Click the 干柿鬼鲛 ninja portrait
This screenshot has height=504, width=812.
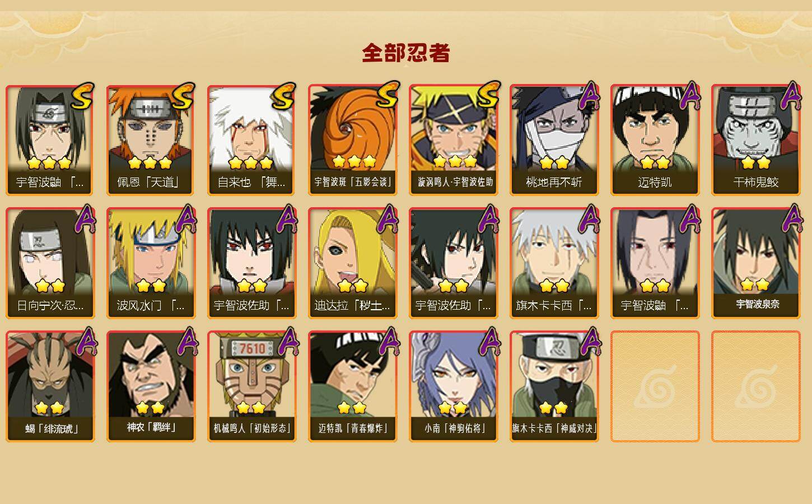tap(755, 140)
